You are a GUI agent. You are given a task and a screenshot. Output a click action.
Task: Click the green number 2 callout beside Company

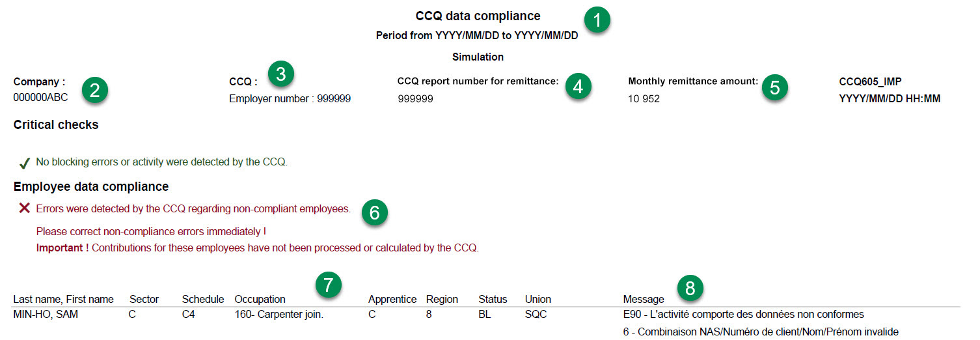pos(94,91)
